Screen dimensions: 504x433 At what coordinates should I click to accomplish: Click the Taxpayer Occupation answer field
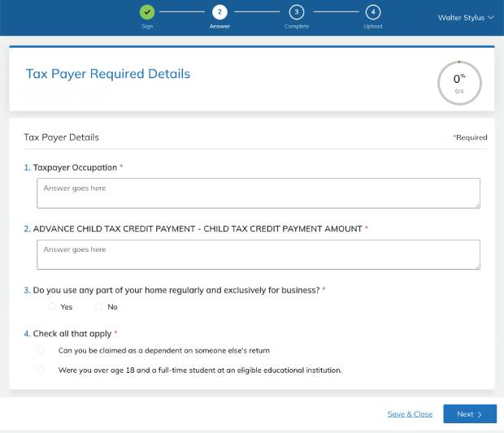258,193
